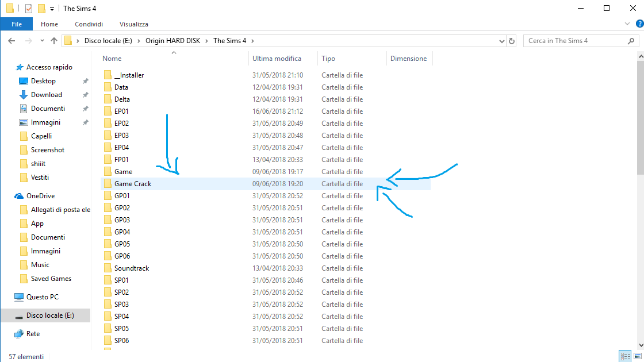Open Download in the navigation pane

pyautogui.click(x=47, y=95)
